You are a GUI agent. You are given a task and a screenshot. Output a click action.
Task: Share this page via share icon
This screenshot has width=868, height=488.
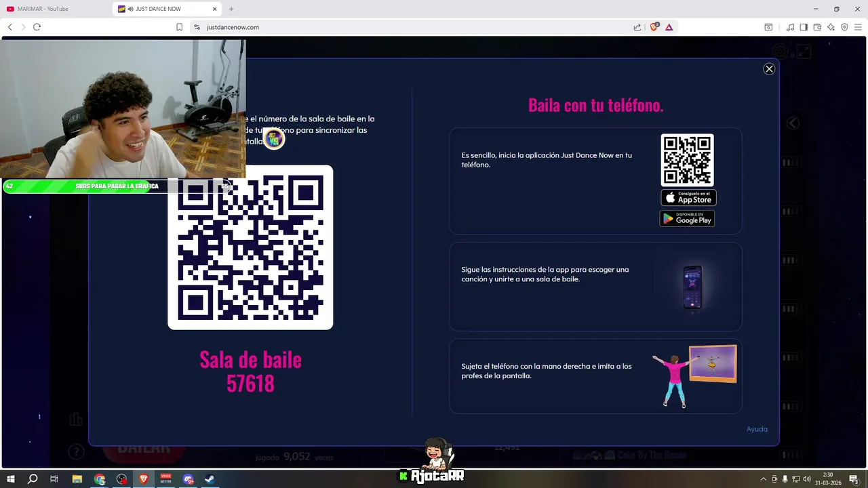tap(637, 27)
